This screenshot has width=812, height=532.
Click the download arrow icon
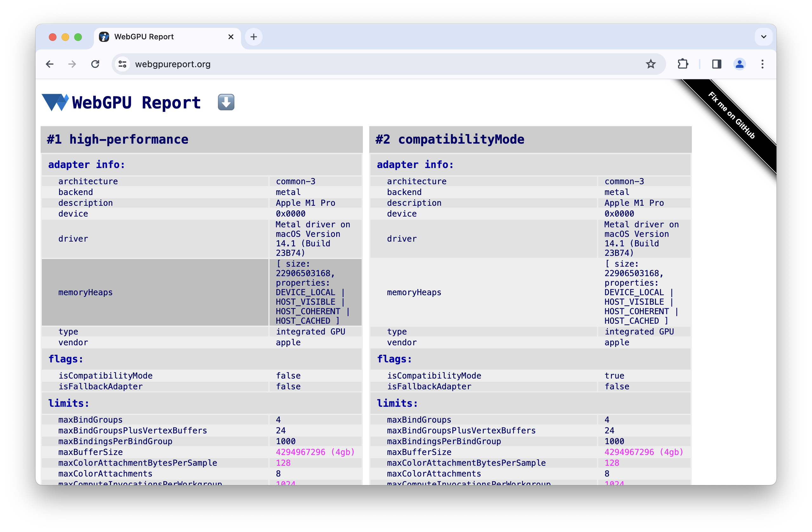click(x=226, y=102)
